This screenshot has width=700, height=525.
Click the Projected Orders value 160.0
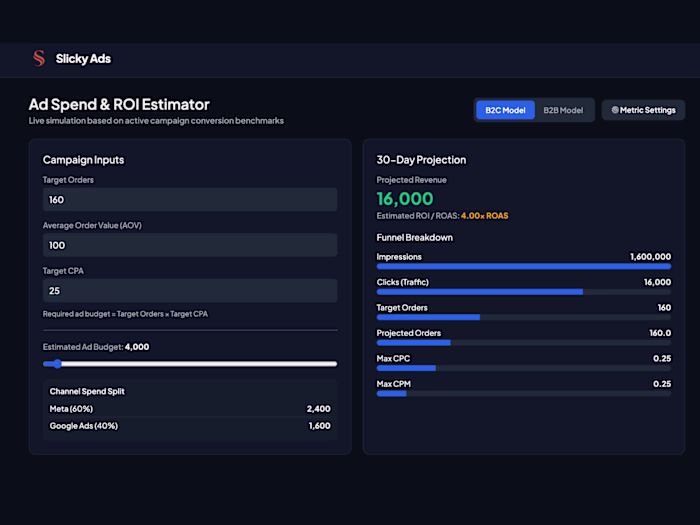660,333
